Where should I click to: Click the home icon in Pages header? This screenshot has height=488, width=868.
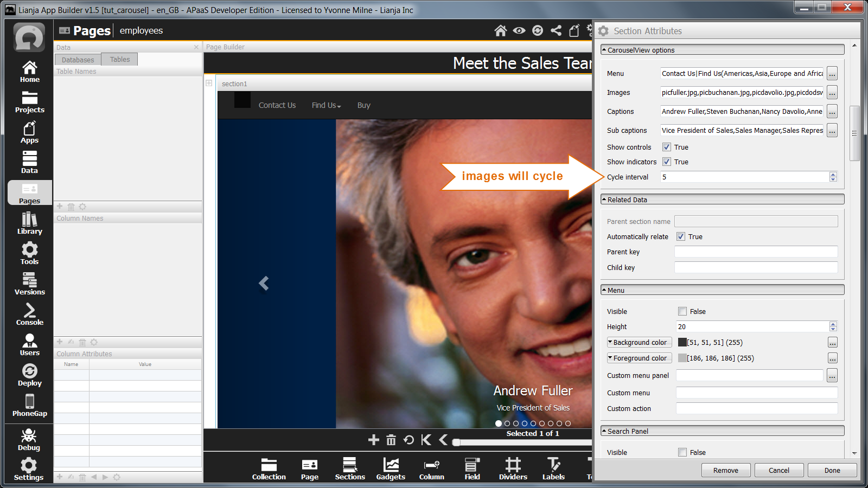500,31
